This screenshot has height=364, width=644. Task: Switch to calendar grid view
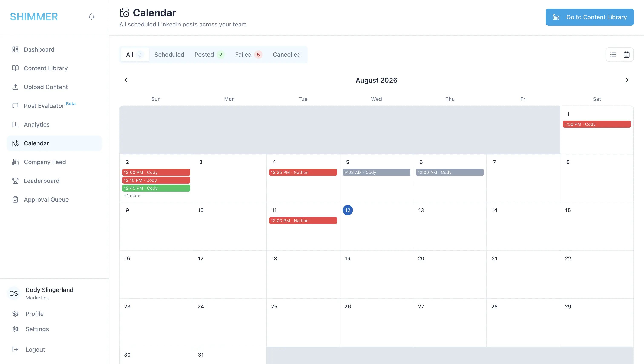pyautogui.click(x=627, y=55)
